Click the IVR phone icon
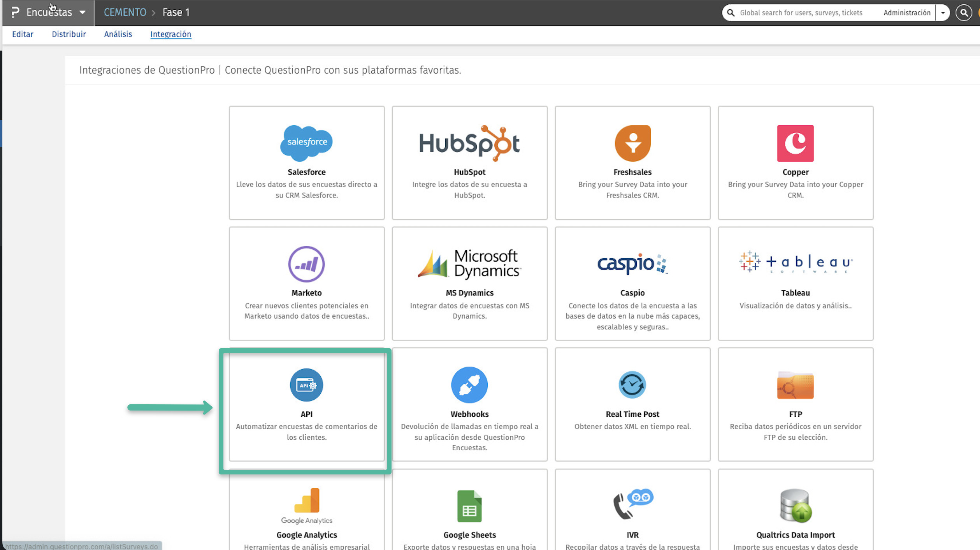This screenshot has width=980, height=550. coord(633,504)
